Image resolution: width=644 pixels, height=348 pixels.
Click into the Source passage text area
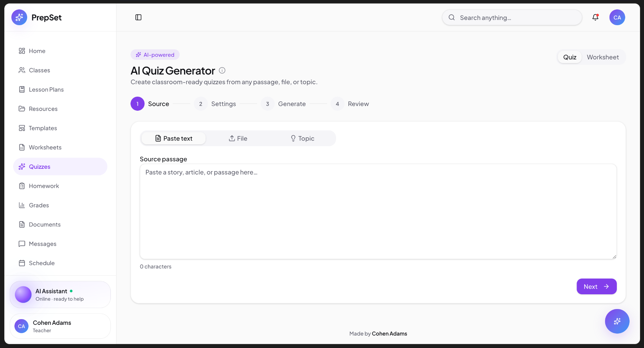378,211
